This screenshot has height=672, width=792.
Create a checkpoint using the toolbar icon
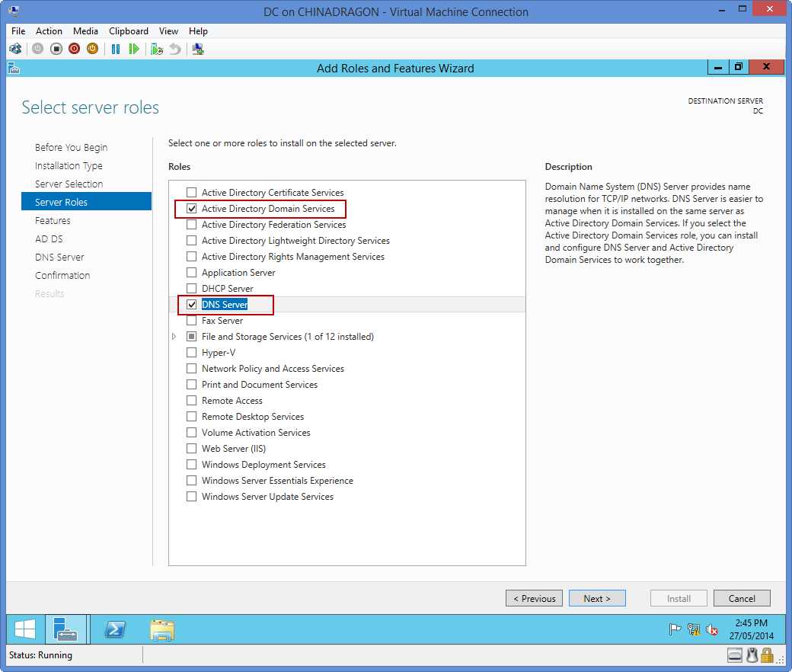pos(157,49)
